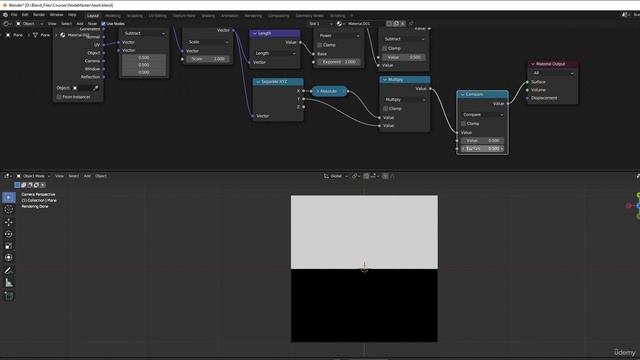640x360 pixels.
Task: Click the scene selector icon at top right
Action: tap(626, 15)
